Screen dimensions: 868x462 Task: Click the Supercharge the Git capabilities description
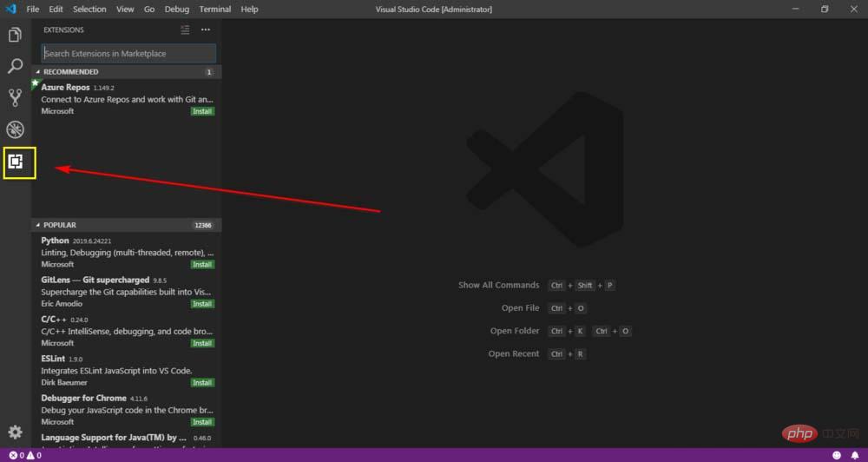pyautogui.click(x=126, y=292)
